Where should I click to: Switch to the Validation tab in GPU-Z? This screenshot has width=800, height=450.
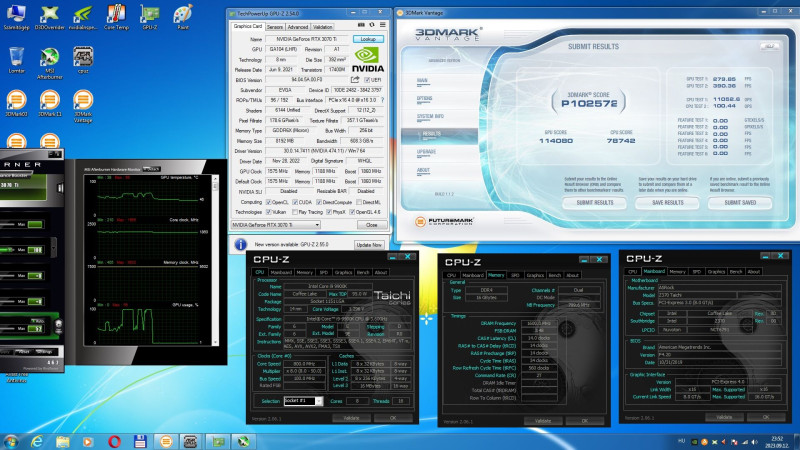point(322,27)
